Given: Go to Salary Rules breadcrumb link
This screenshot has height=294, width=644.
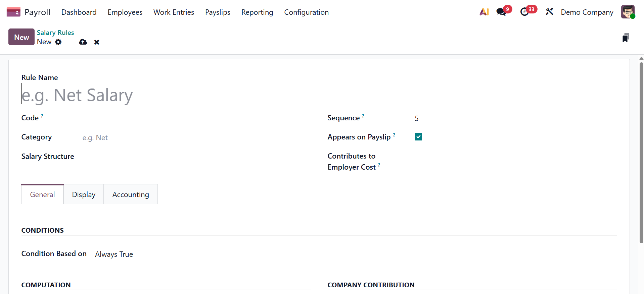Looking at the screenshot, I should point(55,33).
